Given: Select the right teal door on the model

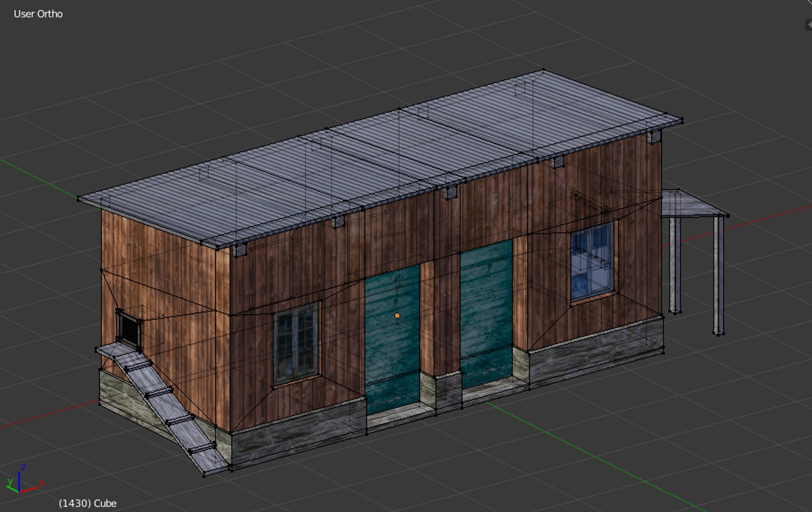Looking at the screenshot, I should point(487,314).
